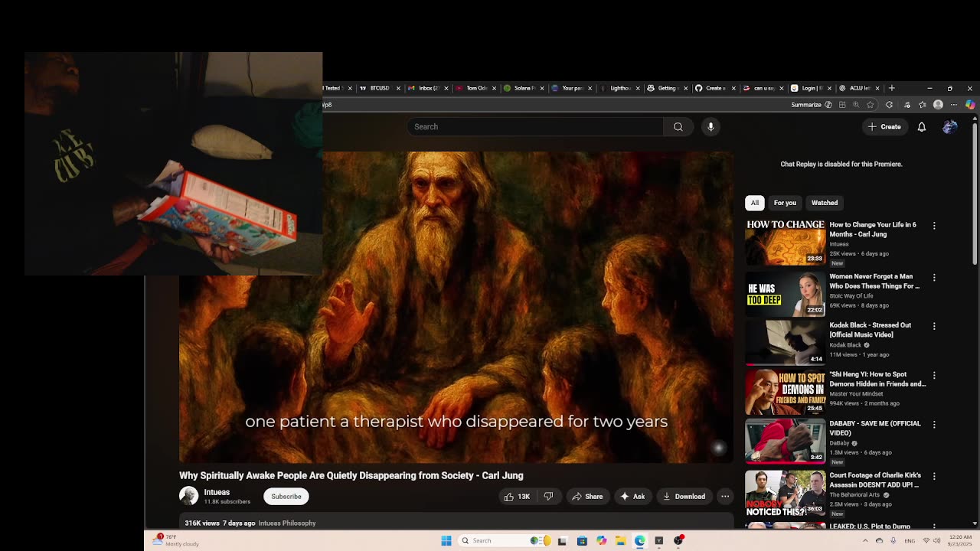Close the BTCUSD tab
The image size is (980, 551).
coord(398,88)
